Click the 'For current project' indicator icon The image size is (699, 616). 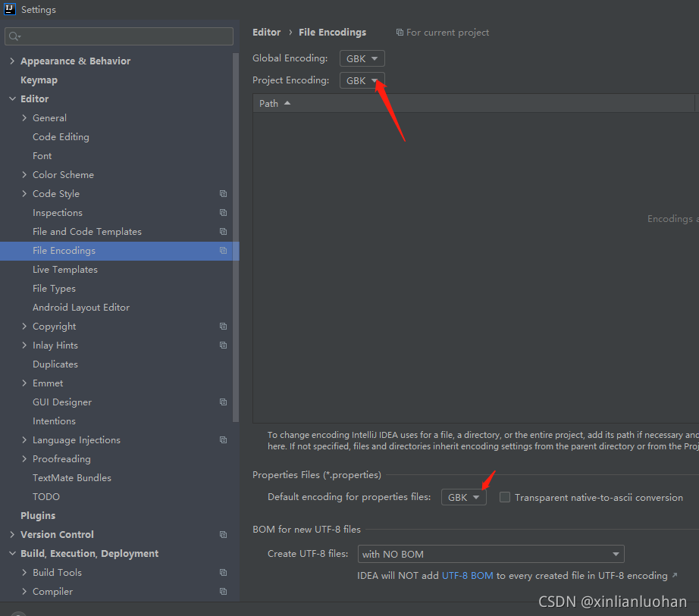point(400,32)
